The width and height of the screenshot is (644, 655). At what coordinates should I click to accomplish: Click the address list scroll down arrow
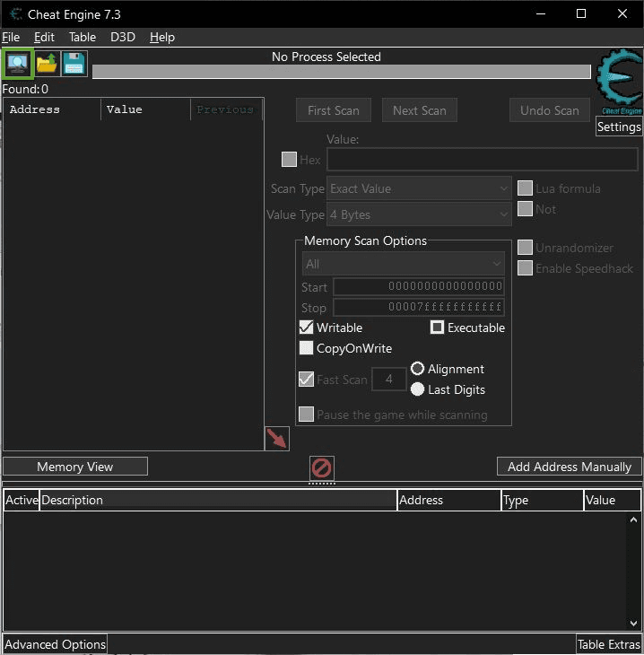[633, 624]
